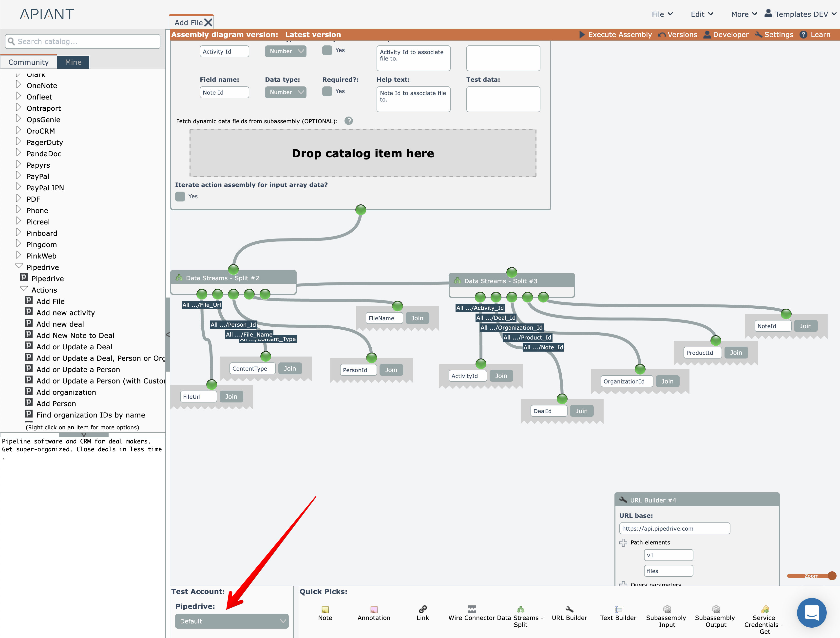The image size is (840, 638).
Task: Switch to the Mine tab
Action: point(73,62)
